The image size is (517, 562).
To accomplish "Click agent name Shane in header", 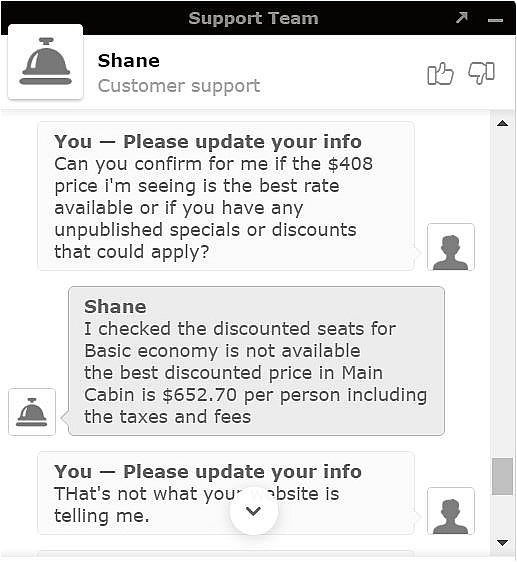I will (129, 61).
